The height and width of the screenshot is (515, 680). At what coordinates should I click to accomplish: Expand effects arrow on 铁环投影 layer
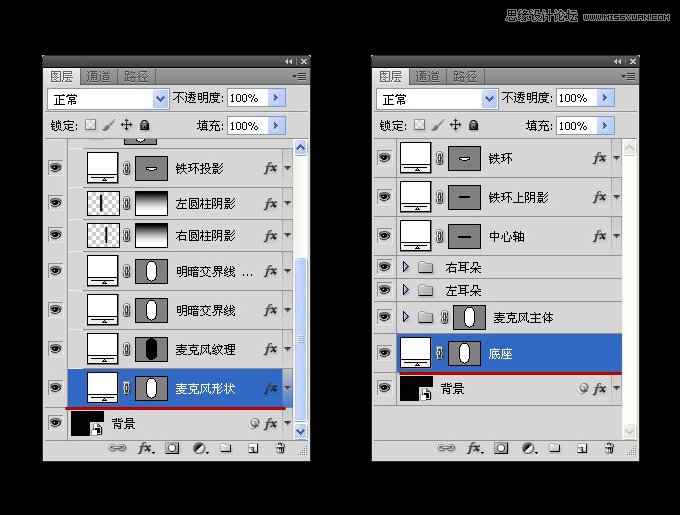[288, 168]
